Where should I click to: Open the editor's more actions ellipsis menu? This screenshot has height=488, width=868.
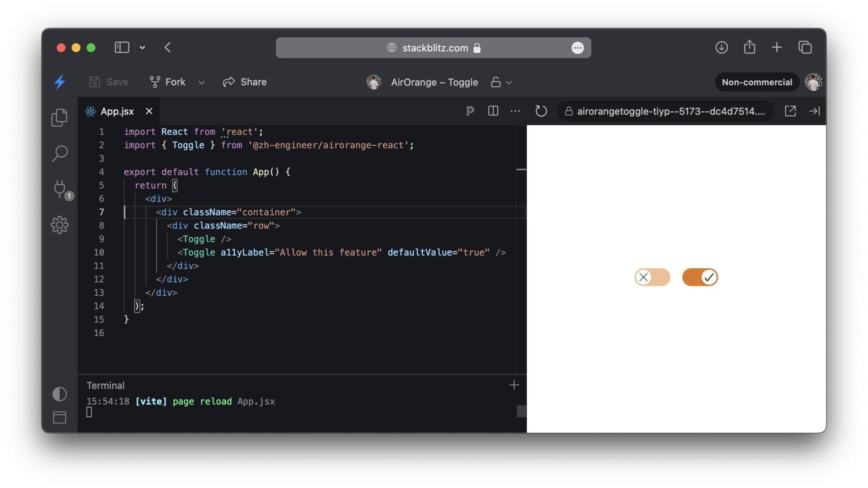[515, 111]
